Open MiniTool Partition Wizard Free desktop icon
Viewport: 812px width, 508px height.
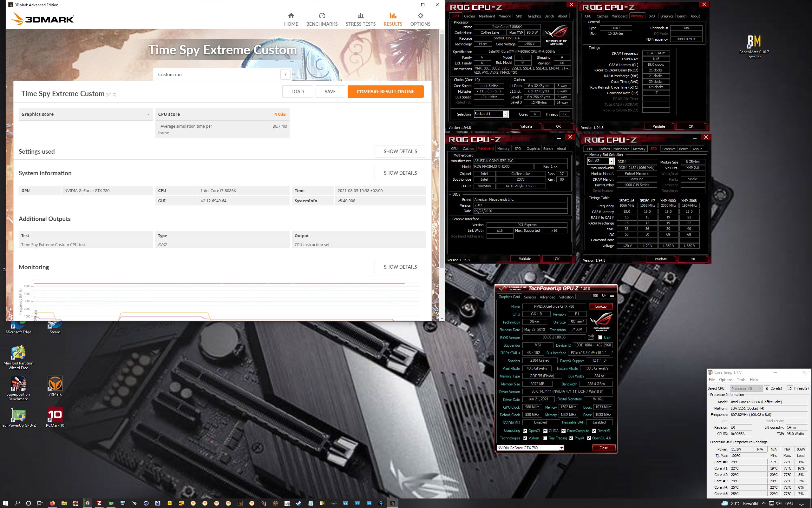[18, 357]
